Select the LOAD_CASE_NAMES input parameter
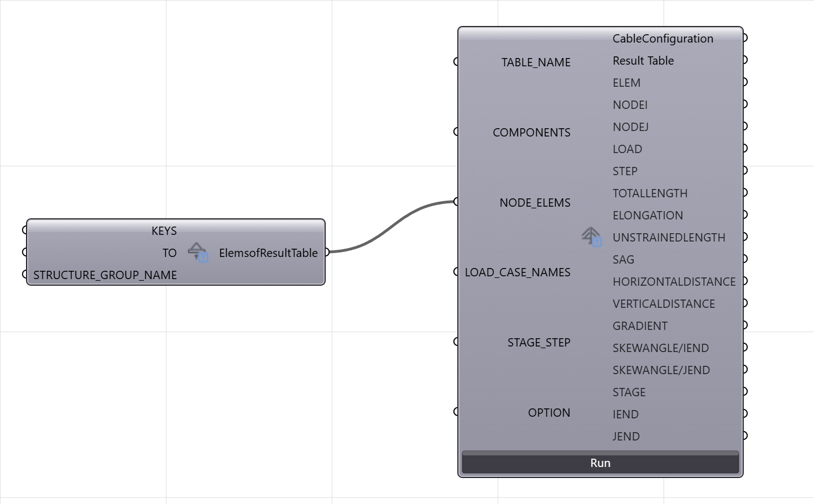The image size is (814, 504). [x=518, y=272]
